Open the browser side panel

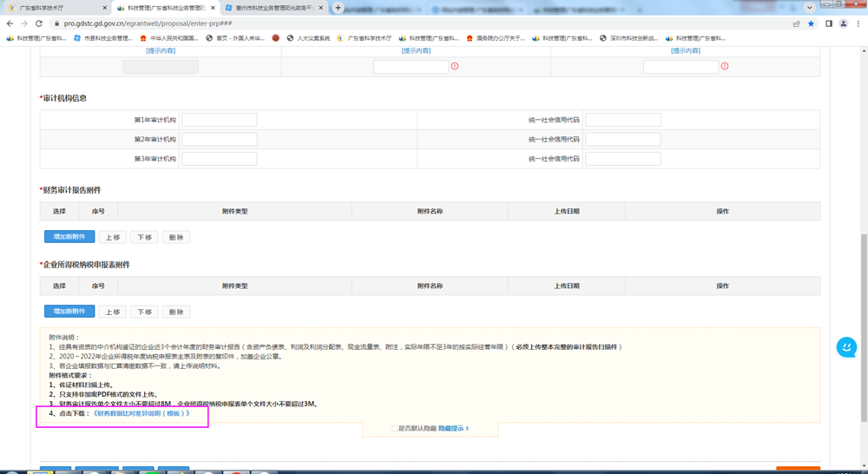pyautogui.click(x=829, y=23)
